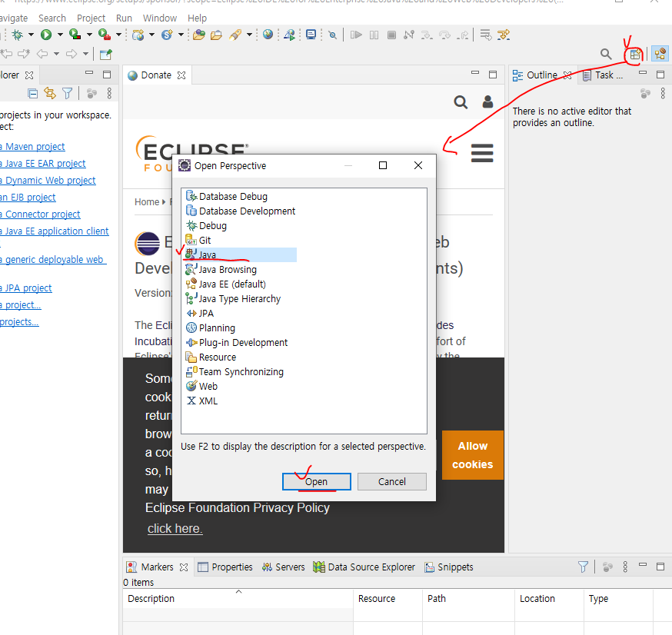Open the Search menu
The image size is (672, 635).
click(52, 18)
